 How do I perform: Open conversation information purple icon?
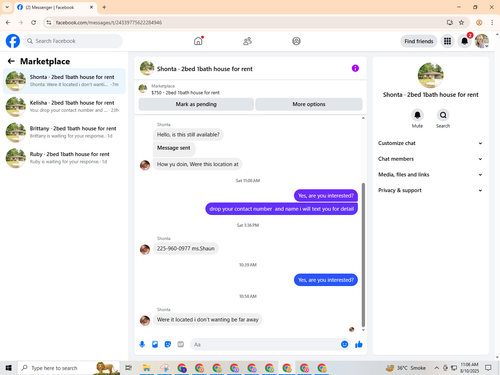click(x=355, y=68)
